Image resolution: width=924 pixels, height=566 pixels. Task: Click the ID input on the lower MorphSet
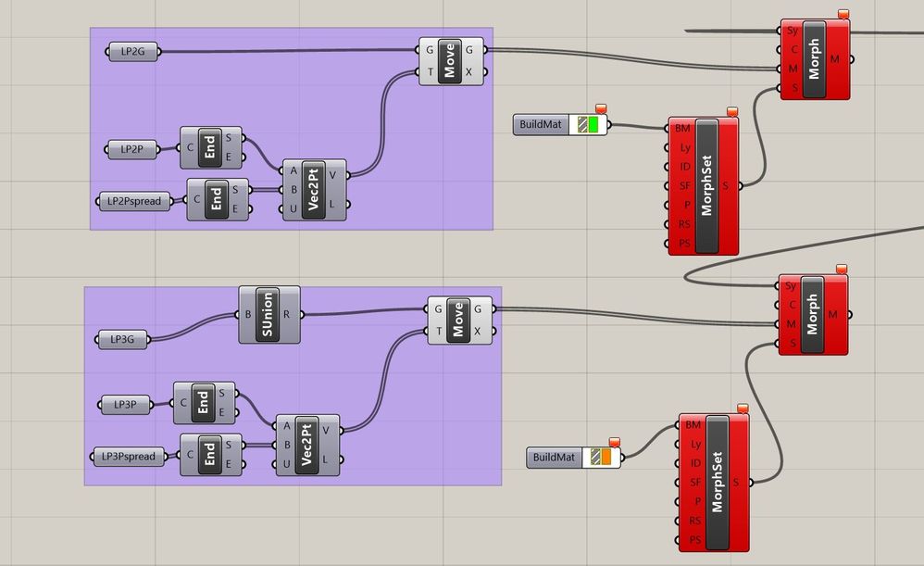pyautogui.click(x=695, y=463)
